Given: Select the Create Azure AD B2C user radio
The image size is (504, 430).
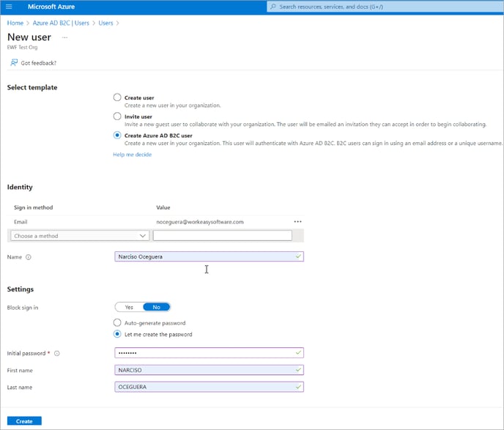Looking at the screenshot, I should pos(117,136).
